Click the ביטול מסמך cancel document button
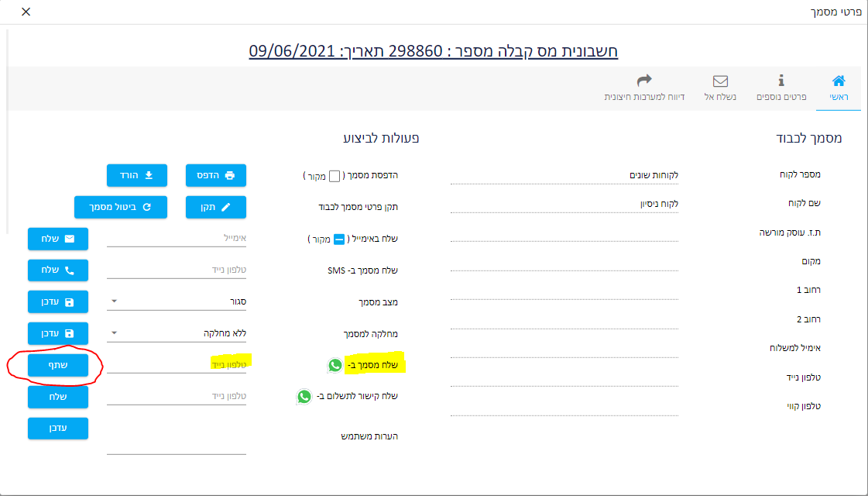Screen dimensions: 868x496 121,207
